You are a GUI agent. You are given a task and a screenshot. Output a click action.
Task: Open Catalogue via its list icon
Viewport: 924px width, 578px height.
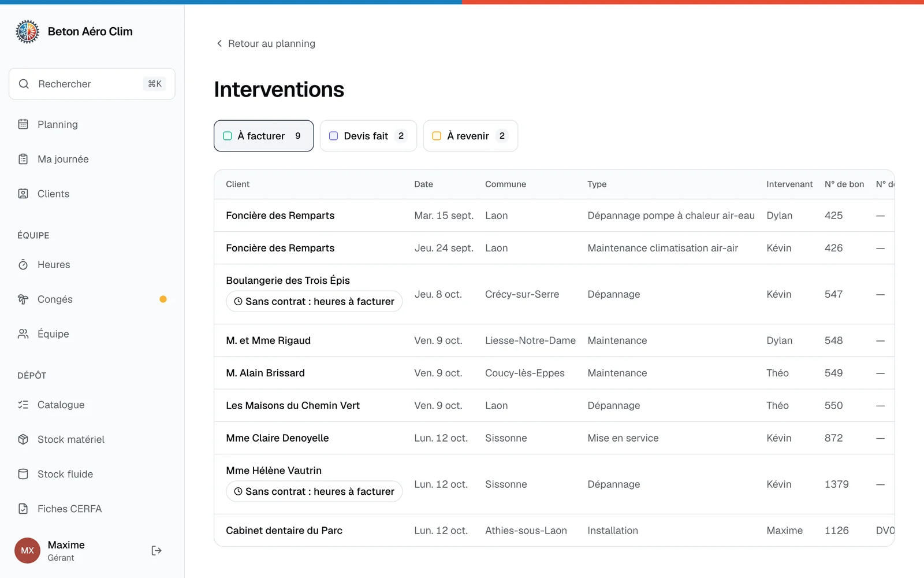[23, 405]
